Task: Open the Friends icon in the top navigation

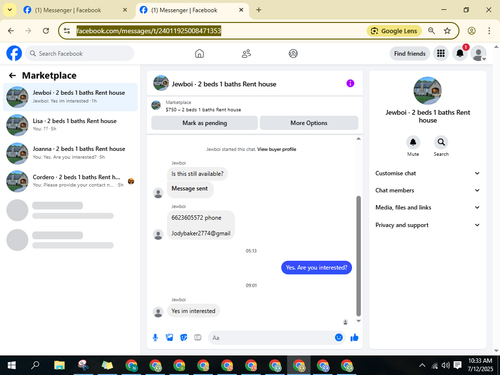Action: click(246, 53)
